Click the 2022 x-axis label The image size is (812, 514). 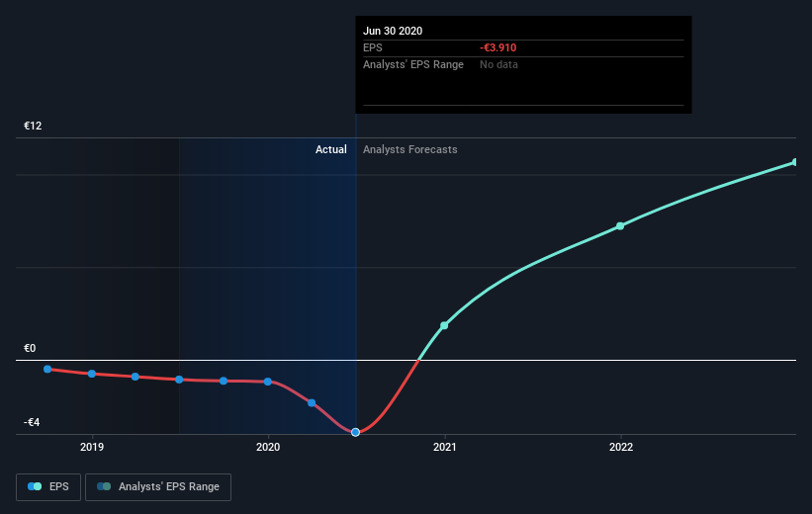click(621, 447)
